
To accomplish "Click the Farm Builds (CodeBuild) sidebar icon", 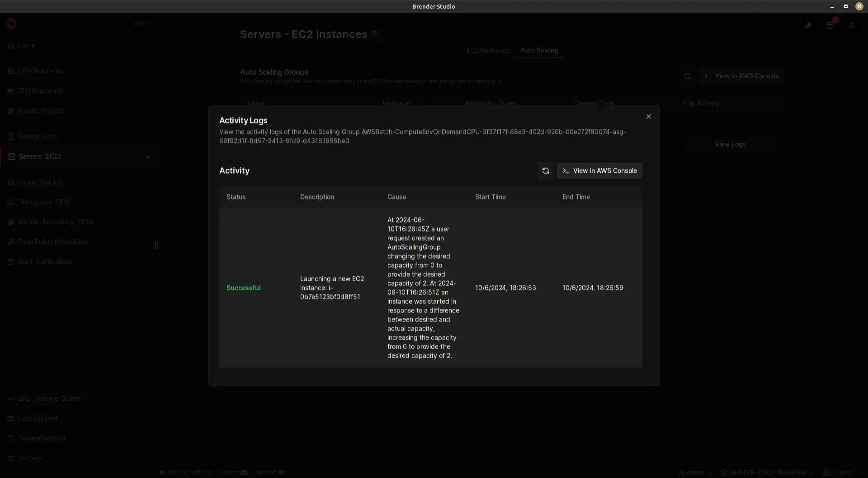I will click(x=11, y=242).
